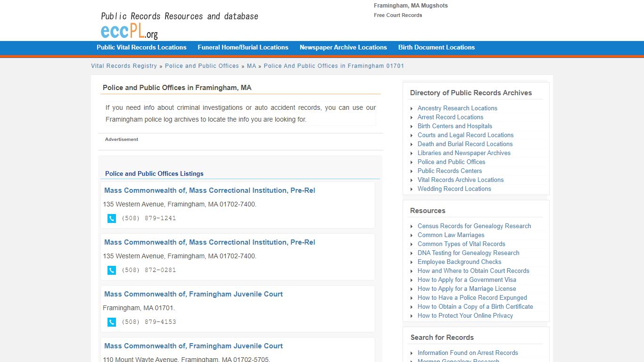Click Framingham 01701 breadcrumb link
Screen dimensions: 644x362
[334, 66]
